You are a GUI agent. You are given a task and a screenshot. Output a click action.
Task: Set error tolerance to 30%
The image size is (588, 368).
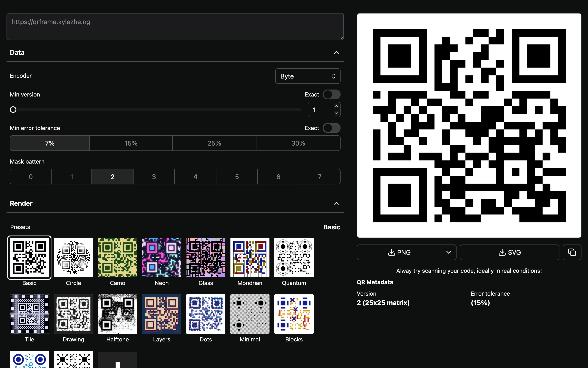[x=298, y=143]
